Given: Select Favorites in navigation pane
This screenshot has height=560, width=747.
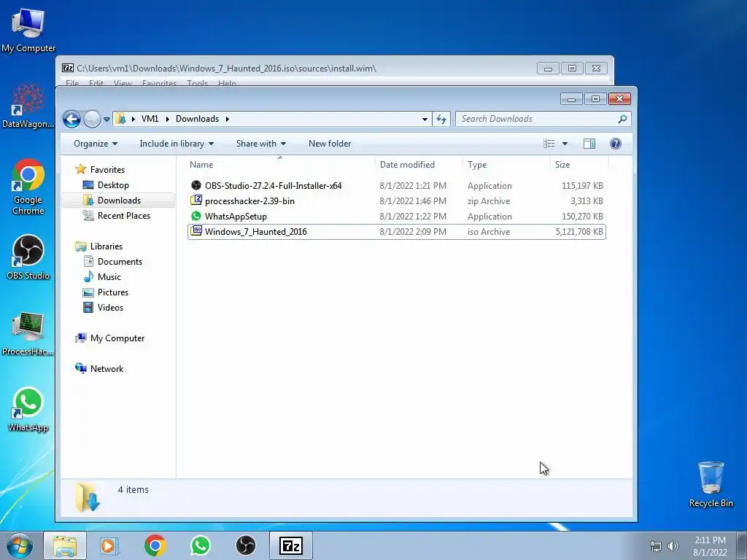Looking at the screenshot, I should (x=107, y=169).
